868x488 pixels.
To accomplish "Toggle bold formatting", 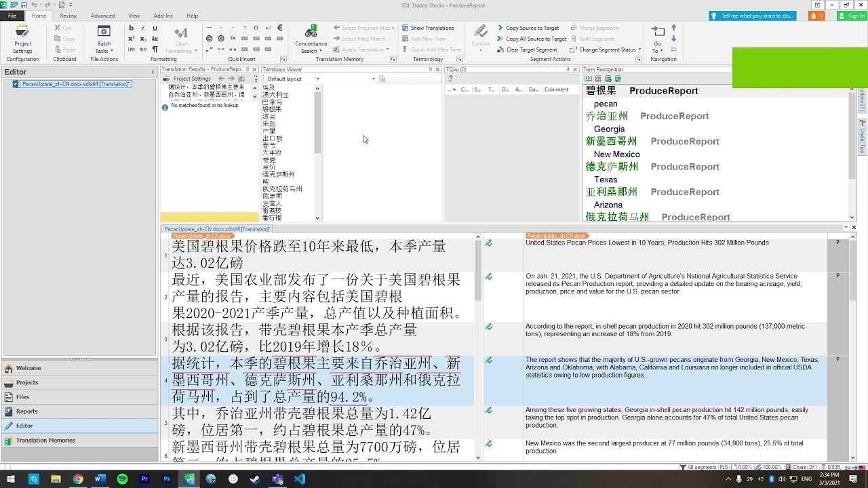I will [x=132, y=28].
